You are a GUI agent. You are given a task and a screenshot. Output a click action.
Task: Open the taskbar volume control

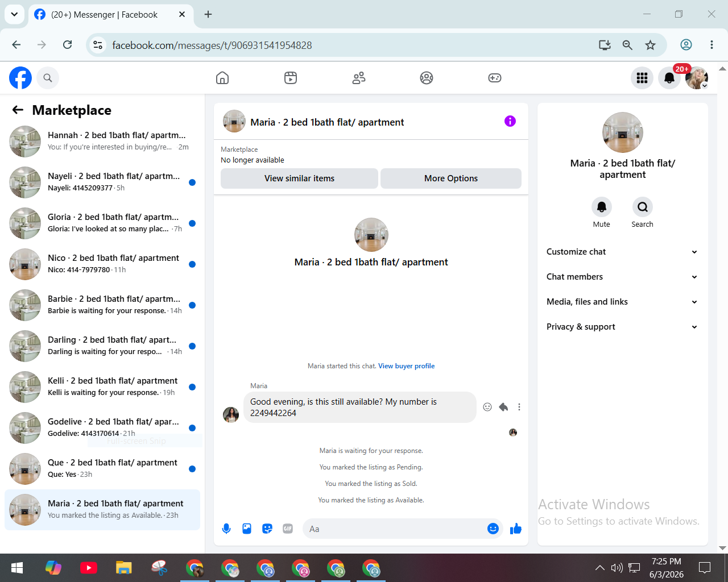[x=617, y=568]
